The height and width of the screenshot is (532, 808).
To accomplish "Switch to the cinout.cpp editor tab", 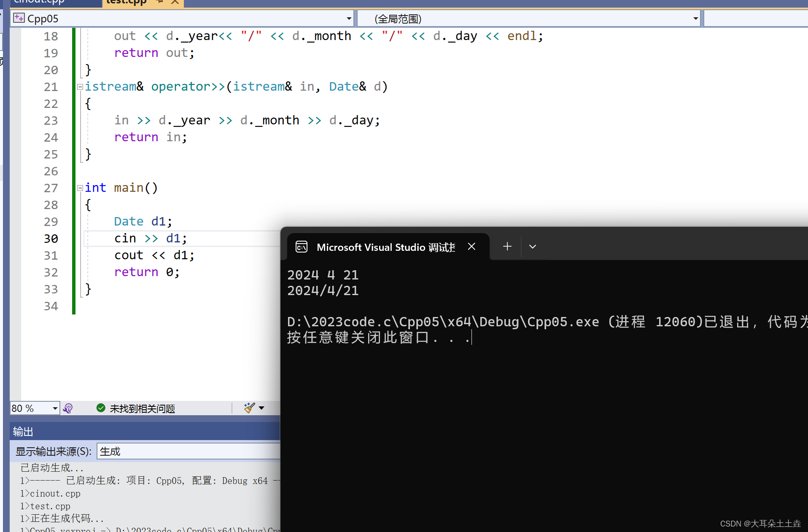I will (x=39, y=2).
